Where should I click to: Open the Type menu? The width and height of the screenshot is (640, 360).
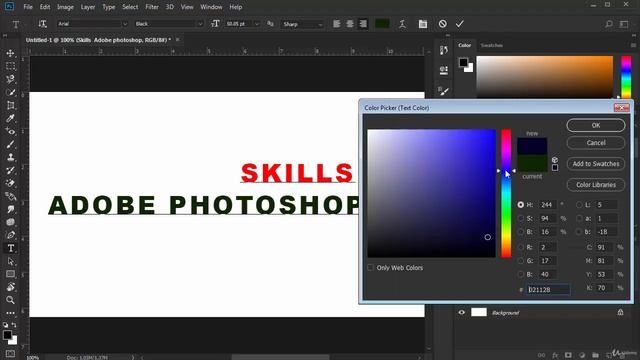tap(109, 7)
